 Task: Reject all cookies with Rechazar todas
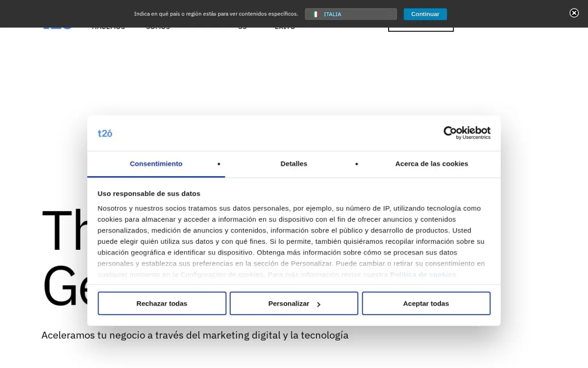162,303
